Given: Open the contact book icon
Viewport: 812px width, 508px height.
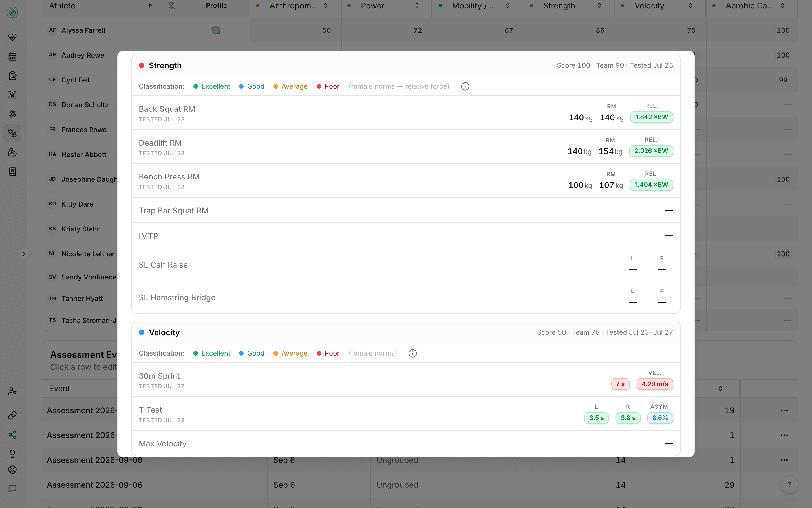Looking at the screenshot, I should click(x=12, y=172).
